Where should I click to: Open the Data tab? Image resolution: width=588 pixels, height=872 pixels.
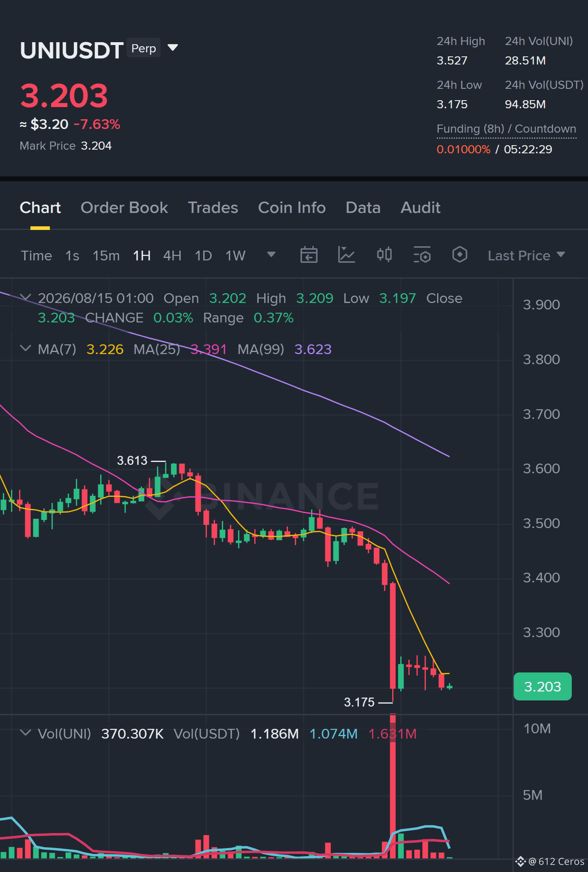coord(363,208)
